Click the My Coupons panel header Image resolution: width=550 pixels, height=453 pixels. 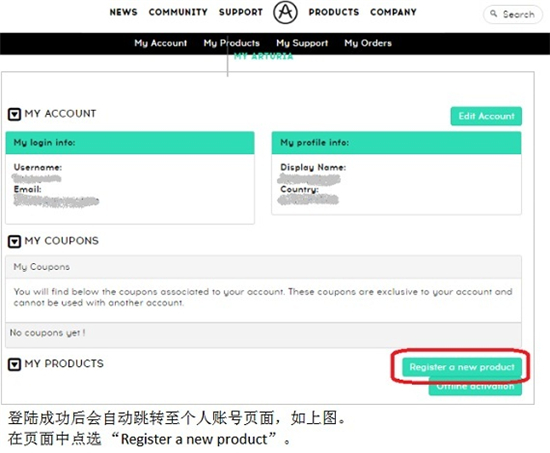(x=263, y=267)
